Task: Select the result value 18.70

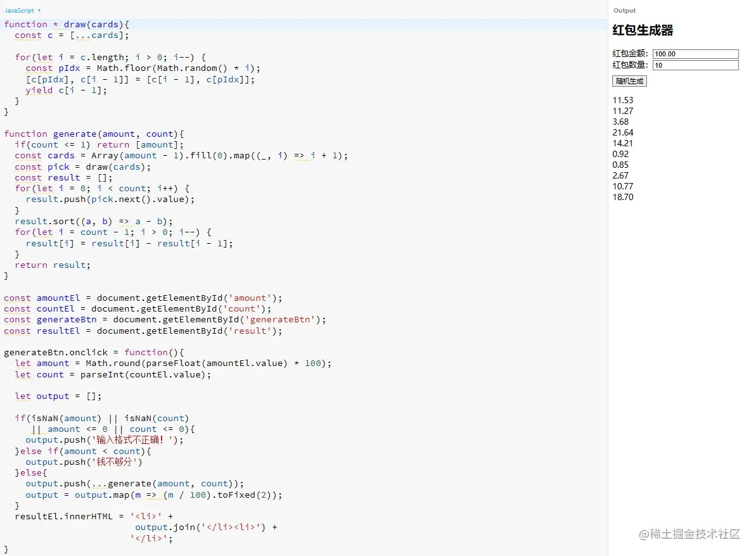Action: [622, 197]
